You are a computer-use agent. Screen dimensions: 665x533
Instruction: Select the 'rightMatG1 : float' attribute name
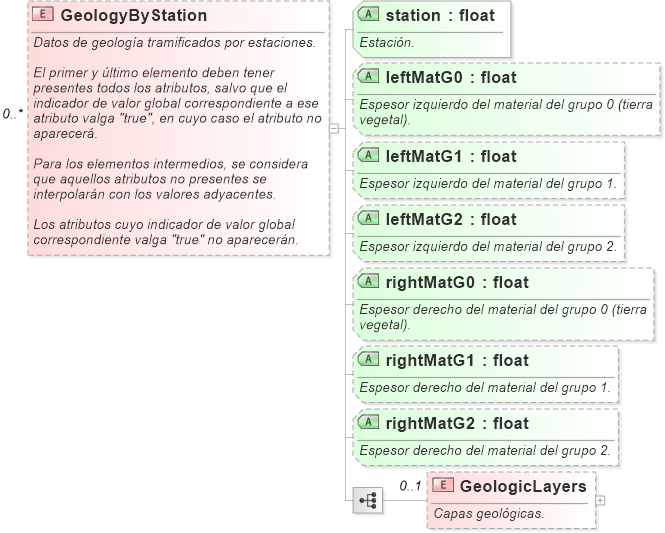(x=457, y=361)
